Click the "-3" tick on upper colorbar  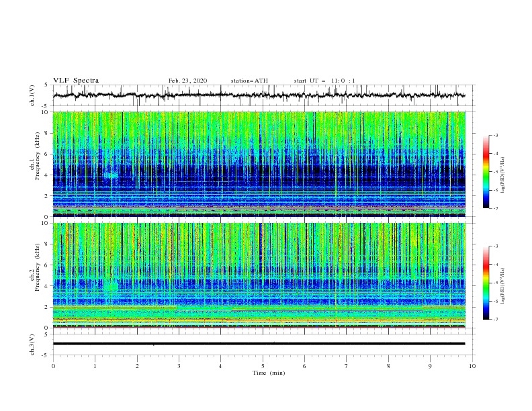click(x=495, y=135)
